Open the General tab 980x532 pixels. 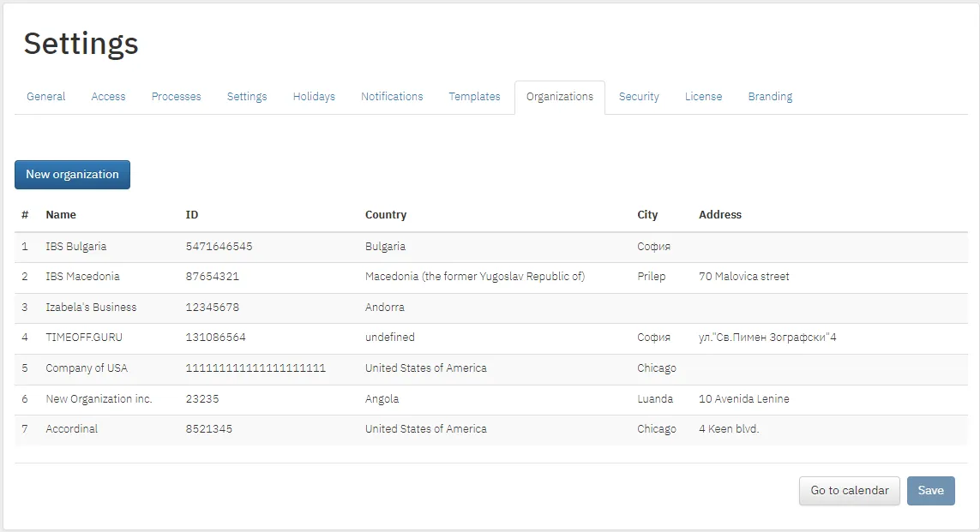point(45,97)
